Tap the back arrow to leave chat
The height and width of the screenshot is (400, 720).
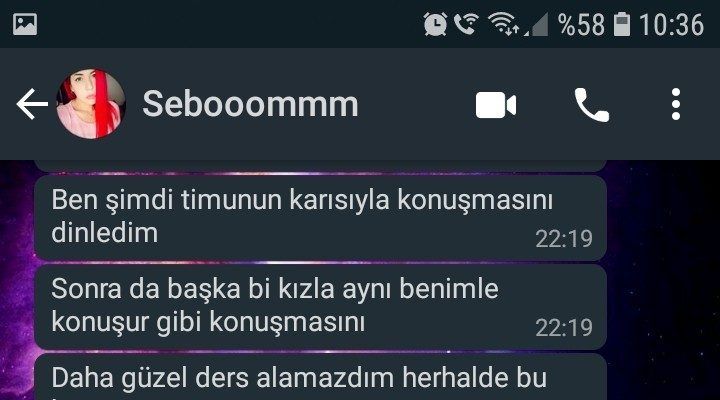(x=32, y=105)
